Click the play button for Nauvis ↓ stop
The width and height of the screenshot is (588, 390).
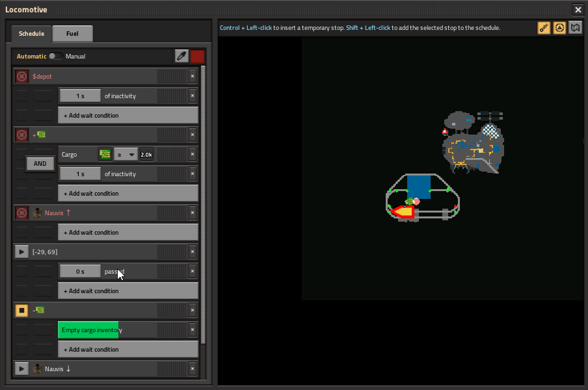coord(21,369)
